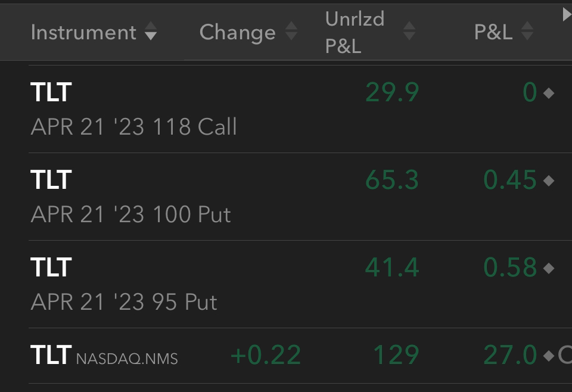Click diamond marker on 95 Put row
This screenshot has height=392, width=572.
(x=549, y=269)
